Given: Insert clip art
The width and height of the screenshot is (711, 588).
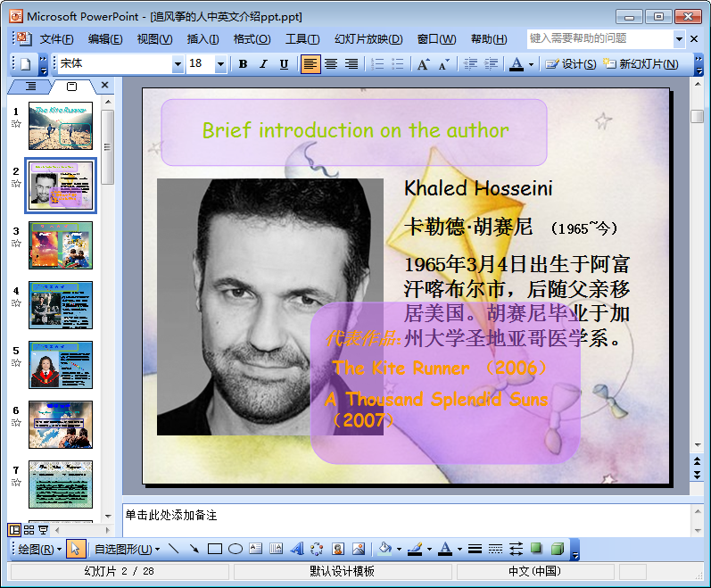Looking at the screenshot, I should click(338, 549).
